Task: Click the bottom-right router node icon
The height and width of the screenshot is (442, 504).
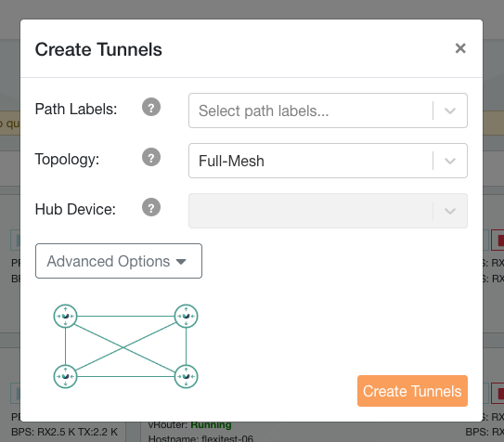Action: click(x=187, y=376)
